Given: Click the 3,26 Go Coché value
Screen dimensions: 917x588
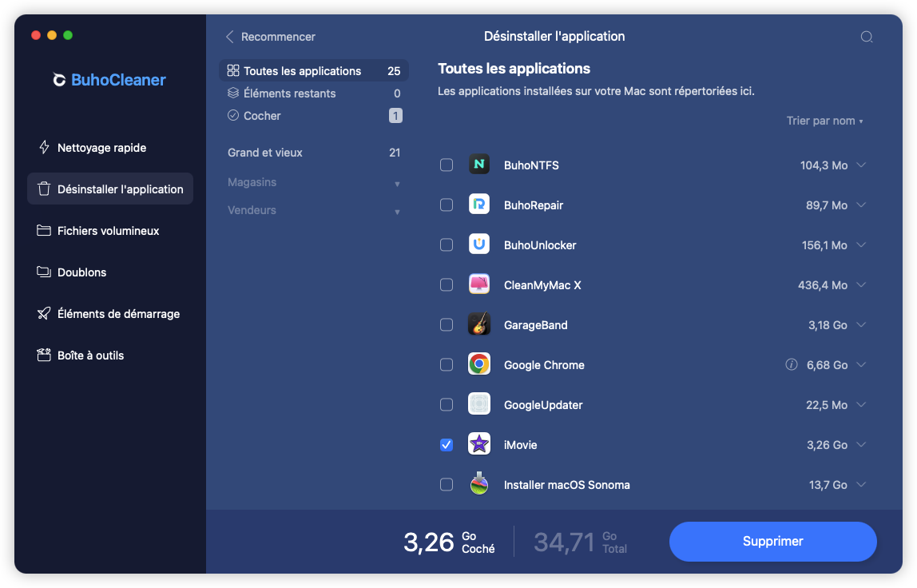Looking at the screenshot, I should click(x=449, y=542).
